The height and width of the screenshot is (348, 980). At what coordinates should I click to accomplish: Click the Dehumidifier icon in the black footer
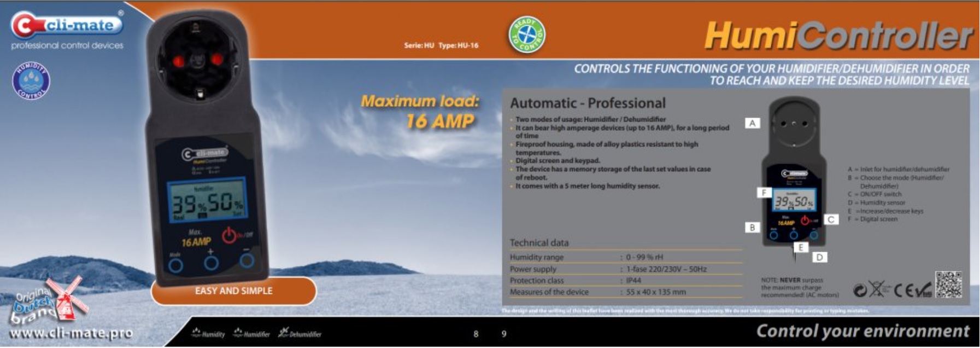coord(300,333)
